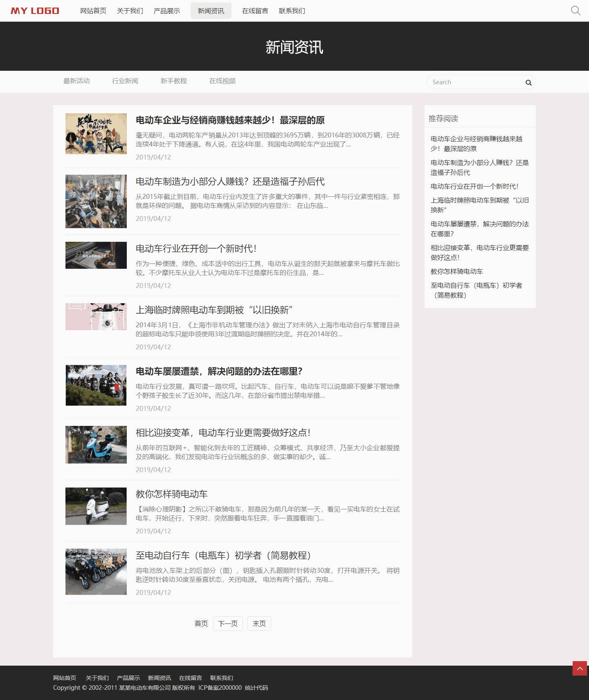Click the cartoon characters thumbnail of first article
The image size is (589, 700).
coord(96,134)
